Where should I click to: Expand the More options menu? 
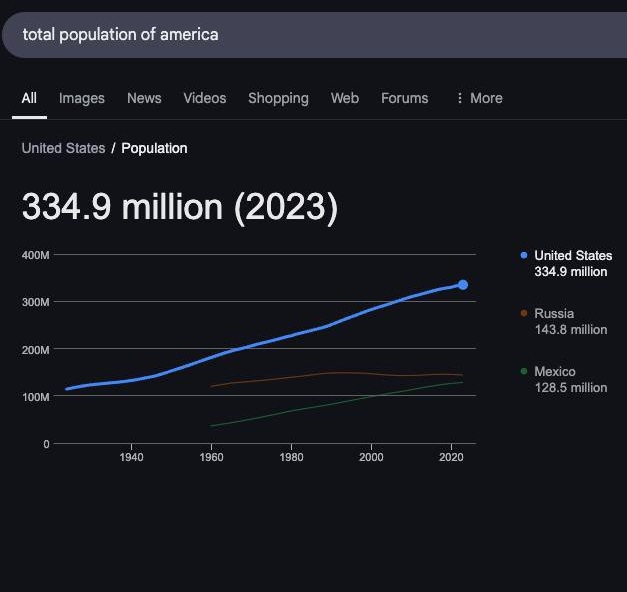[x=478, y=98]
